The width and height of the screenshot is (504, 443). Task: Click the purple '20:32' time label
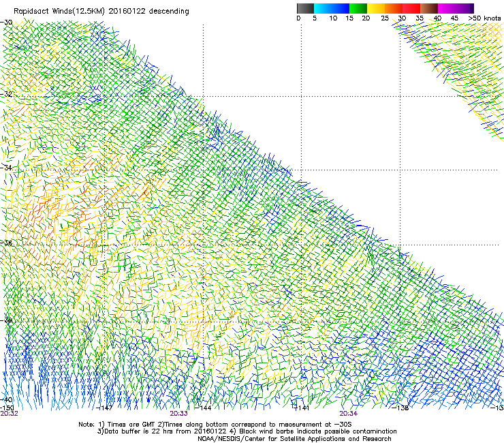click(10, 414)
